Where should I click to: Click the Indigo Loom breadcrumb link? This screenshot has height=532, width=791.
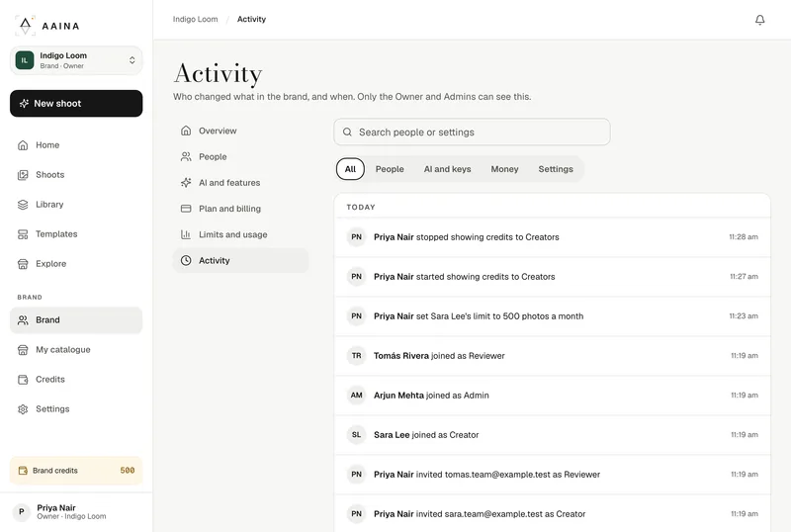click(195, 19)
